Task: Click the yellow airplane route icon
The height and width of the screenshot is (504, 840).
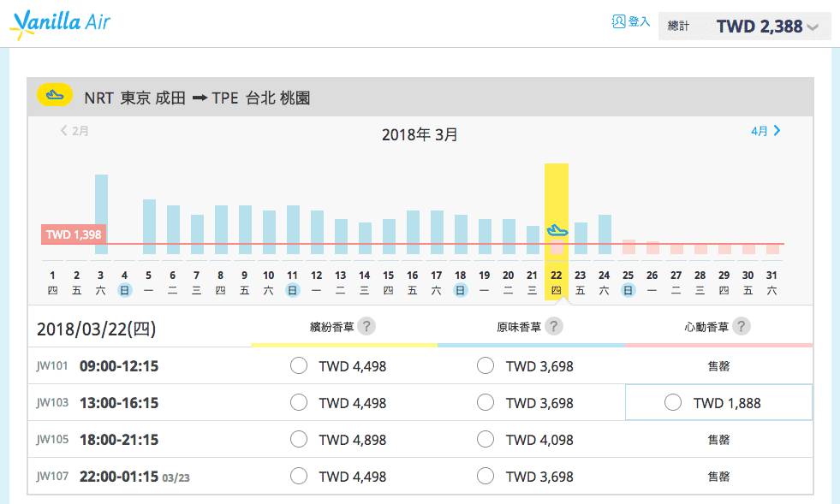Action: (x=55, y=95)
